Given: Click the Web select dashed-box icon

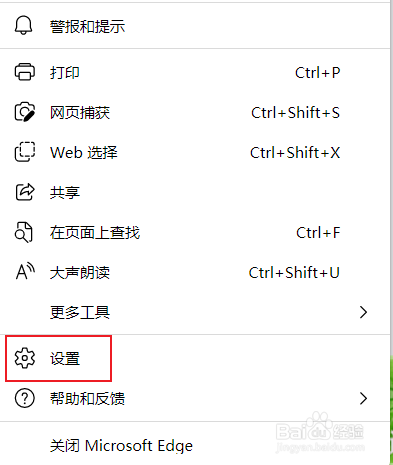Looking at the screenshot, I should [x=24, y=152].
